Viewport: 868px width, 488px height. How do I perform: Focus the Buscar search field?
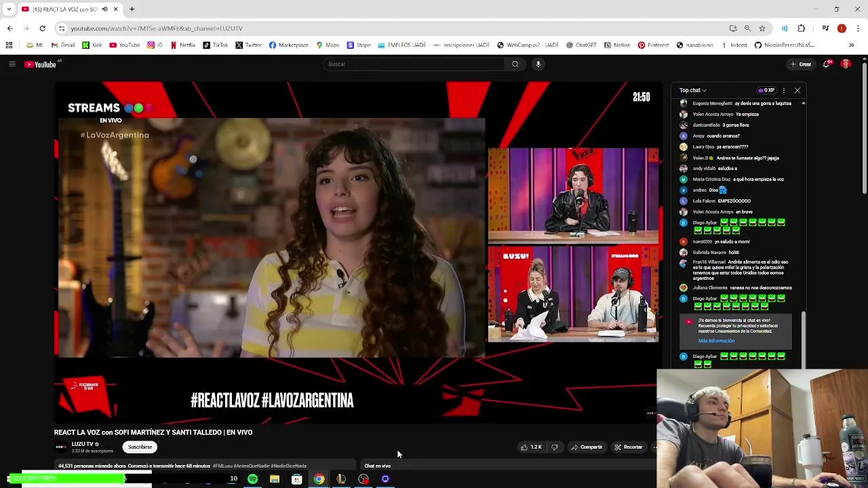tap(414, 64)
